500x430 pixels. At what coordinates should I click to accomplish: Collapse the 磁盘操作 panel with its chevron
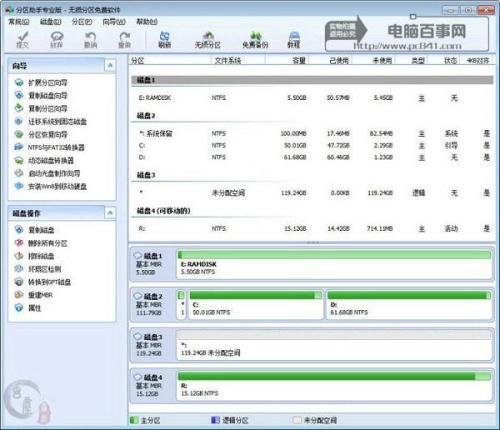coord(110,213)
